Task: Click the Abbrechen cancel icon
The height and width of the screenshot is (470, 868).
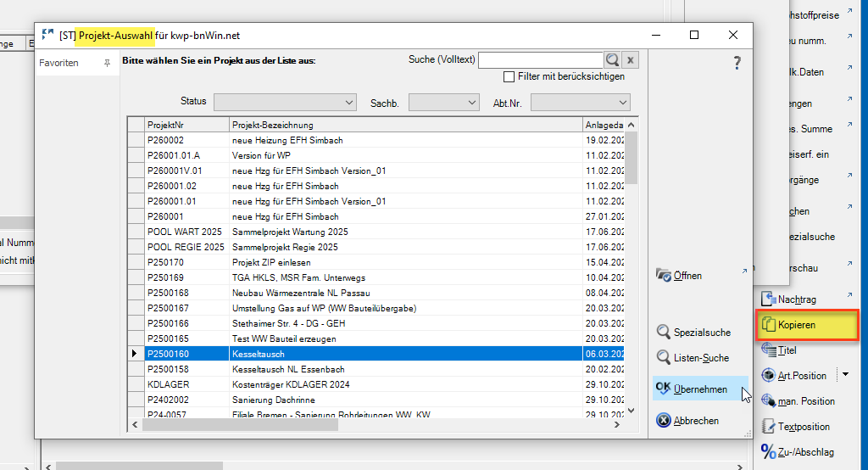Action: [664, 421]
